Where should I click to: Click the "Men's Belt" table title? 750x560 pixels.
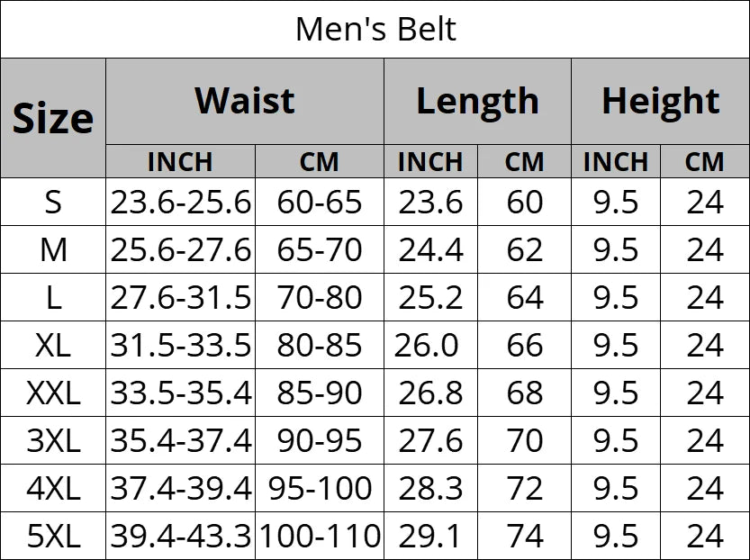[x=375, y=30]
